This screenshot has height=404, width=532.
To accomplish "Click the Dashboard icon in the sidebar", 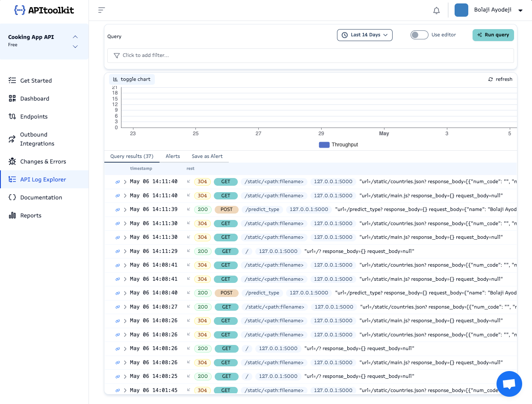I will (x=12, y=98).
